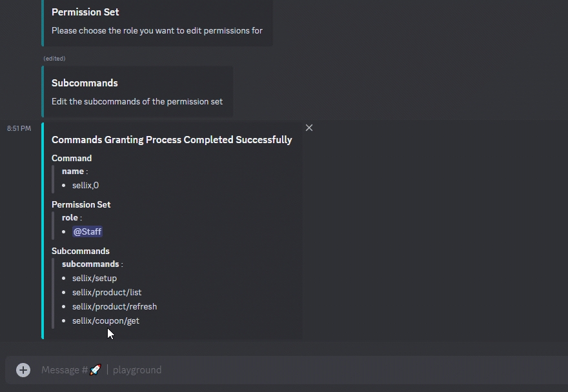Click the 'role :' field label
The height and width of the screenshot is (392, 568).
coord(70,218)
